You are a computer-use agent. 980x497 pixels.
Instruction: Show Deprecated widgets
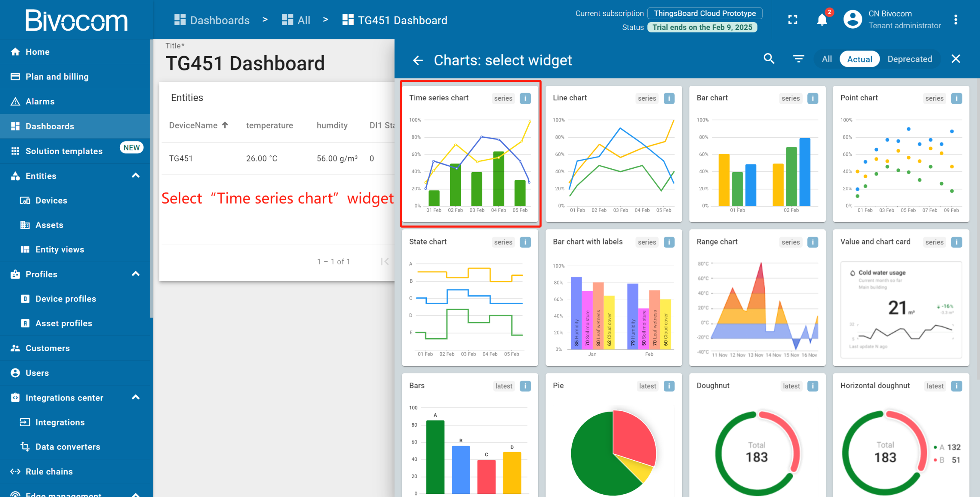[910, 59]
